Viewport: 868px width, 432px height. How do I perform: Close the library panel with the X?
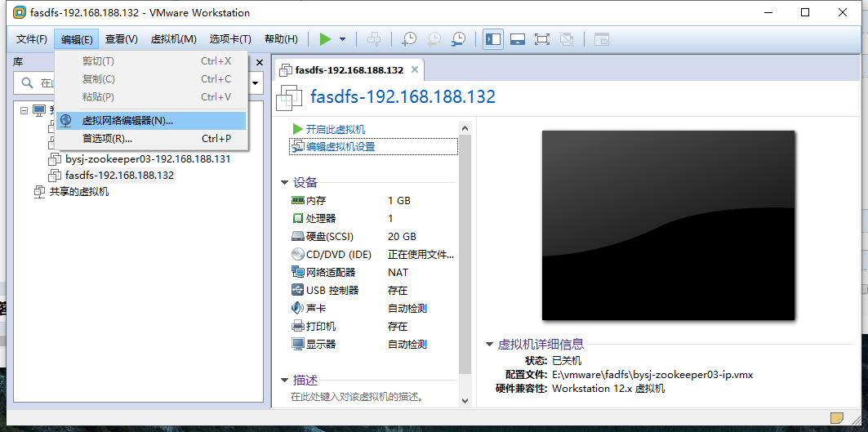(259, 63)
